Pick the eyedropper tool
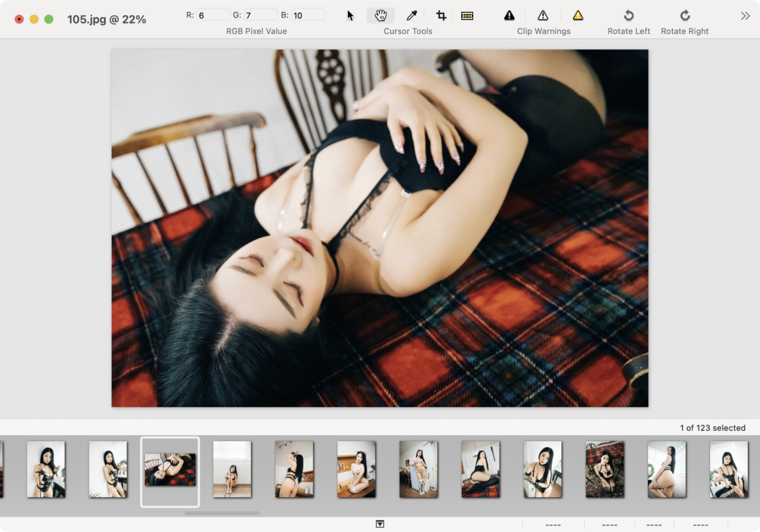This screenshot has height=532, width=760. (412, 15)
